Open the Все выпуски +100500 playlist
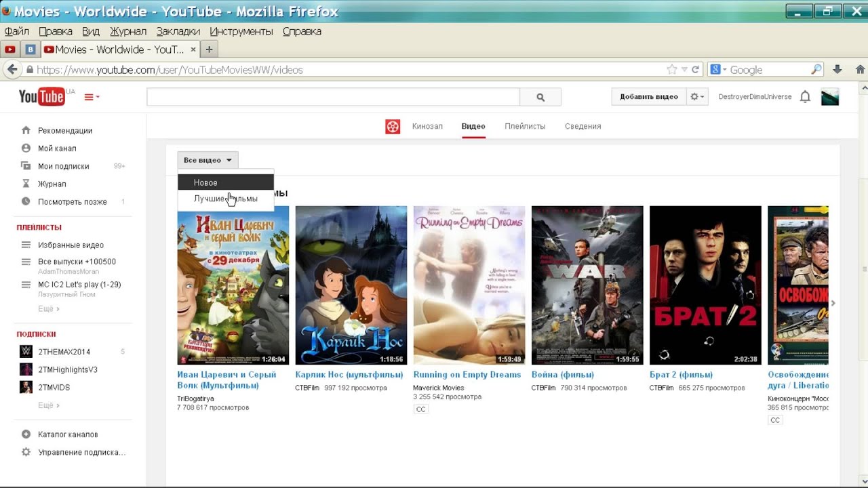This screenshot has width=868, height=488. (x=77, y=262)
